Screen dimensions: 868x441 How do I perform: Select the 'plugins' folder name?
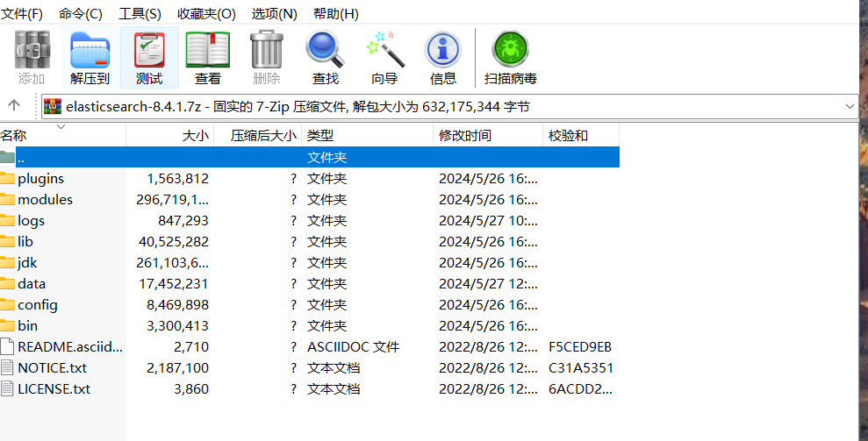click(x=41, y=178)
